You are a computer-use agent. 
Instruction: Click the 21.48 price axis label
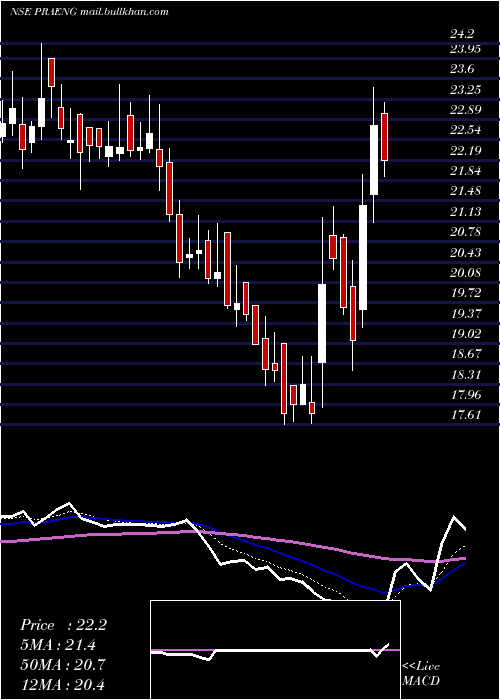pyautogui.click(x=465, y=191)
